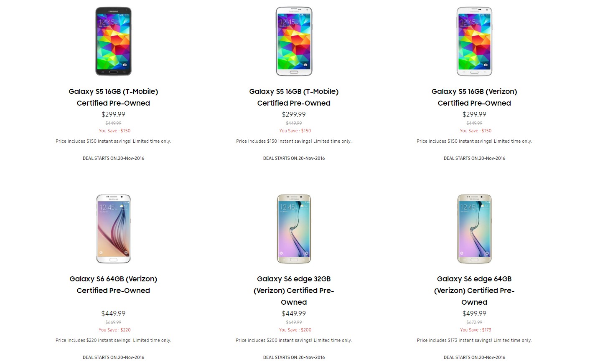
Task: Select the $499.99 price of S6 edge 64GB
Action: pyautogui.click(x=474, y=313)
